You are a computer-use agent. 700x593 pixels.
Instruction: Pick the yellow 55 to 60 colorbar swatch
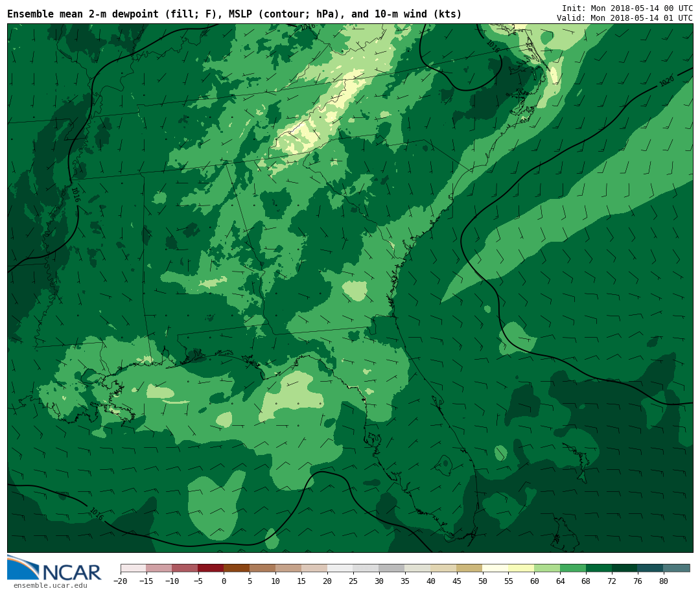point(521,568)
